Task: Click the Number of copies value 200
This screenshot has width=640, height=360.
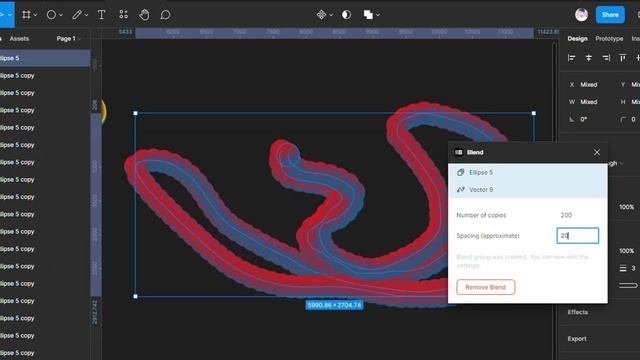Action: pyautogui.click(x=566, y=215)
